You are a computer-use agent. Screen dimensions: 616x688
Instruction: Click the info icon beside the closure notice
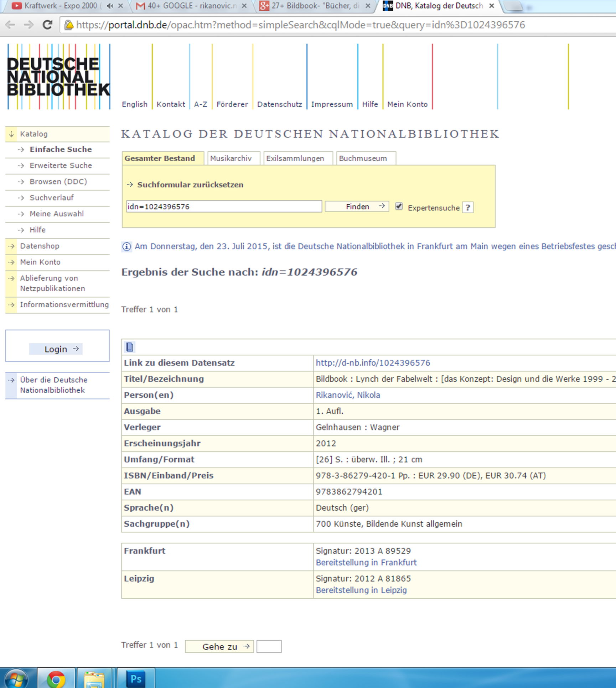[x=126, y=246]
